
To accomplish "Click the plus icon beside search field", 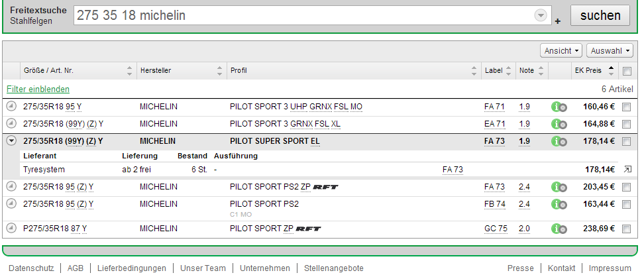I will [x=558, y=21].
